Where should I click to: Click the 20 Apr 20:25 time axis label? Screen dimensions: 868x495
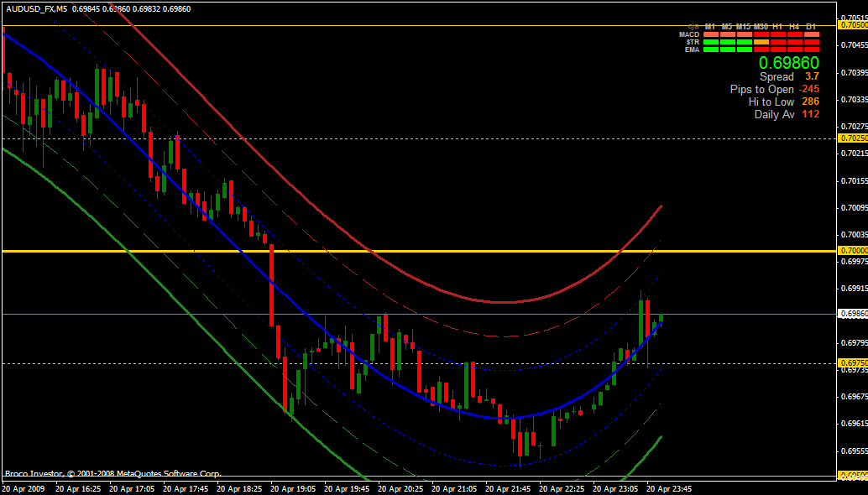400,489
